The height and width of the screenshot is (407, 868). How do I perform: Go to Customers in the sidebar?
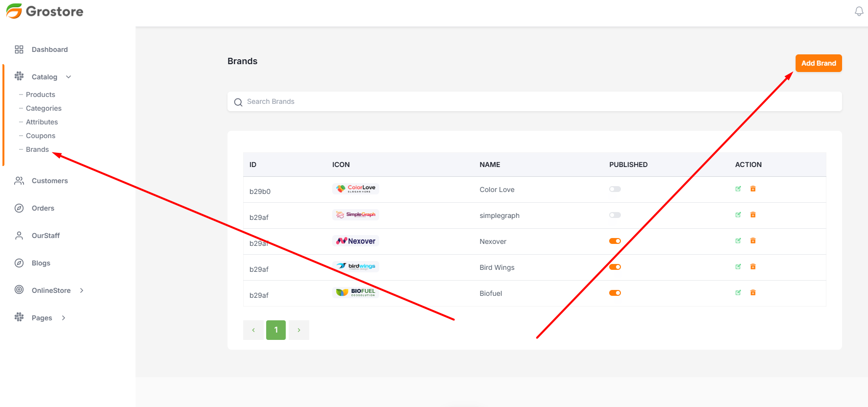coord(49,181)
